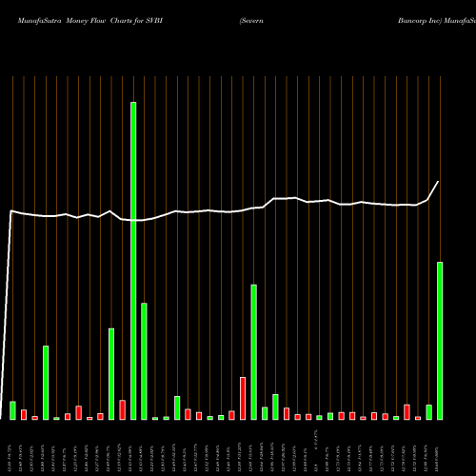The image size is (476, 476).
Task: Select the tallest red money flow bar
Action: click(243, 399)
